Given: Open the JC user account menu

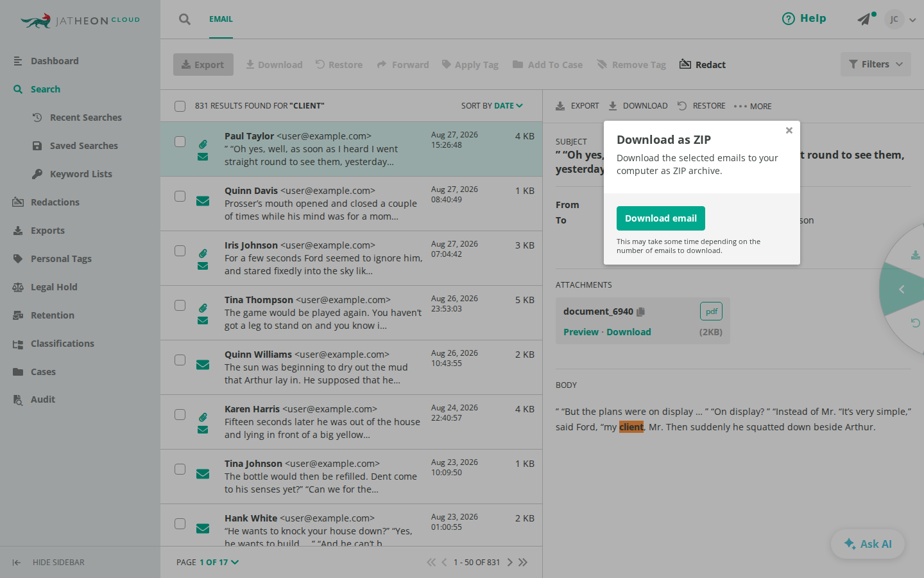Looking at the screenshot, I should tap(900, 19).
